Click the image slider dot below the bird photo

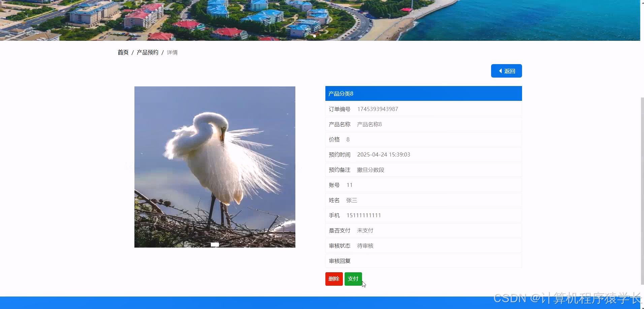pos(215,244)
